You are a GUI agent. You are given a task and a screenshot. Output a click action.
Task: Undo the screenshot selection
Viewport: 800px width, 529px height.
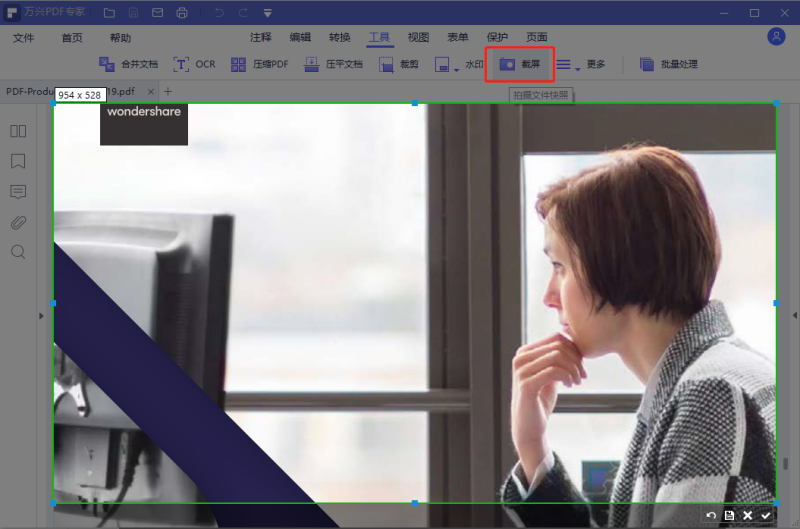(711, 515)
